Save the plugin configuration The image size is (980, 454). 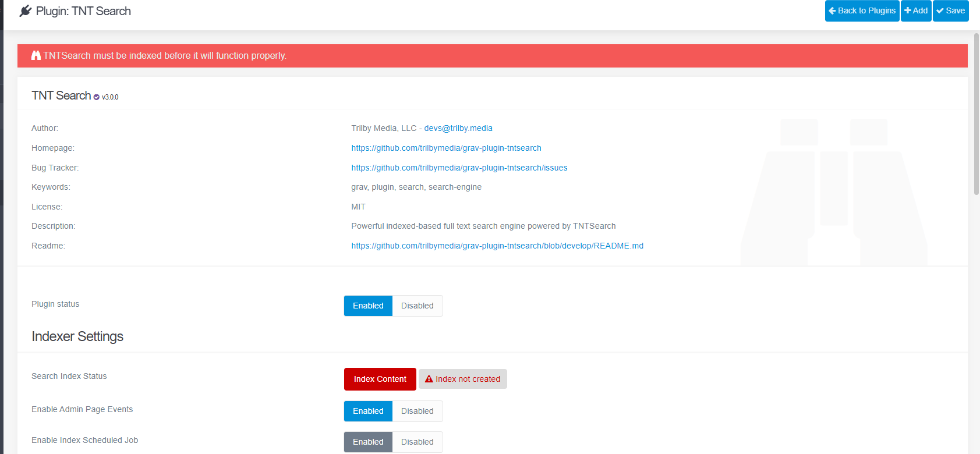(951, 11)
